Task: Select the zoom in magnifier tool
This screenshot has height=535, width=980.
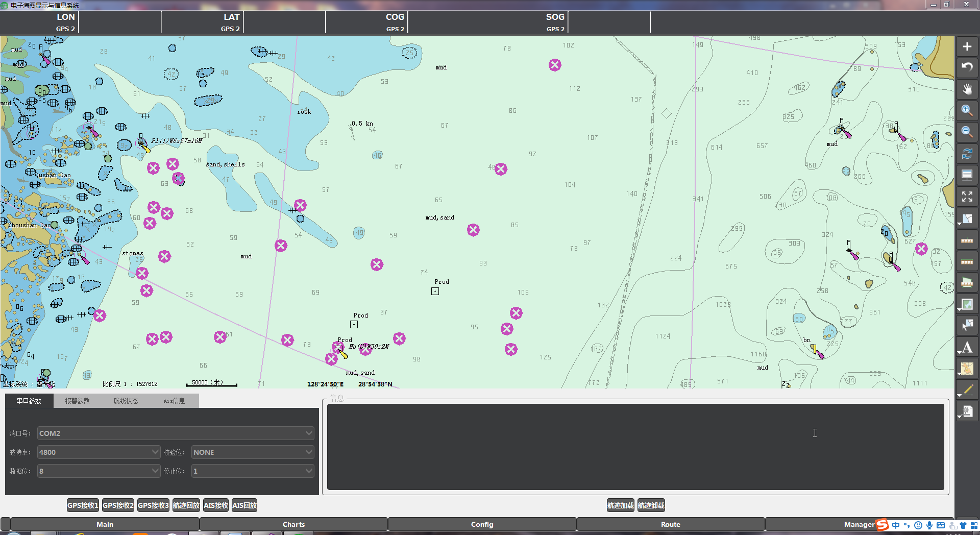Action: (x=967, y=110)
